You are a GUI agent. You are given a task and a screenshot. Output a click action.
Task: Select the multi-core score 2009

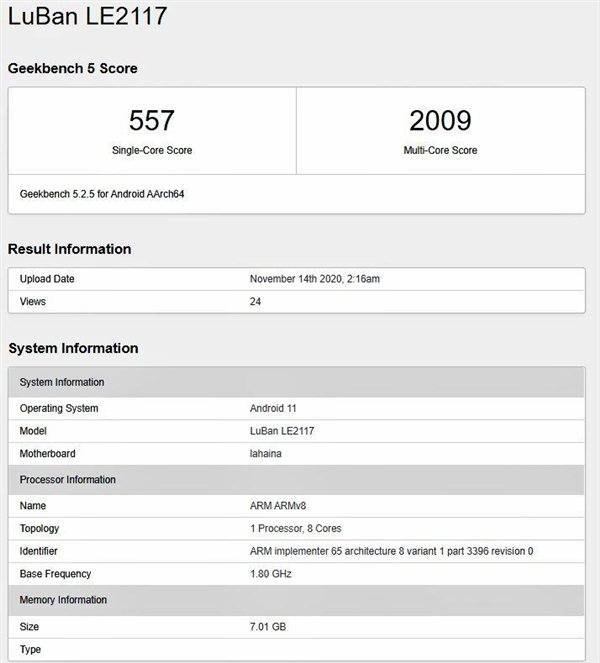coord(440,121)
